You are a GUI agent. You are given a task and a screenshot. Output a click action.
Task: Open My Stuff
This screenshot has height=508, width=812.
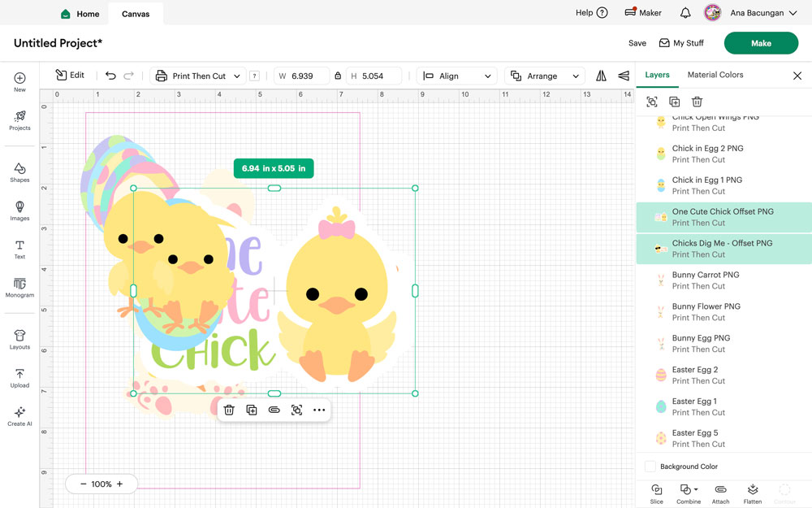(681, 43)
